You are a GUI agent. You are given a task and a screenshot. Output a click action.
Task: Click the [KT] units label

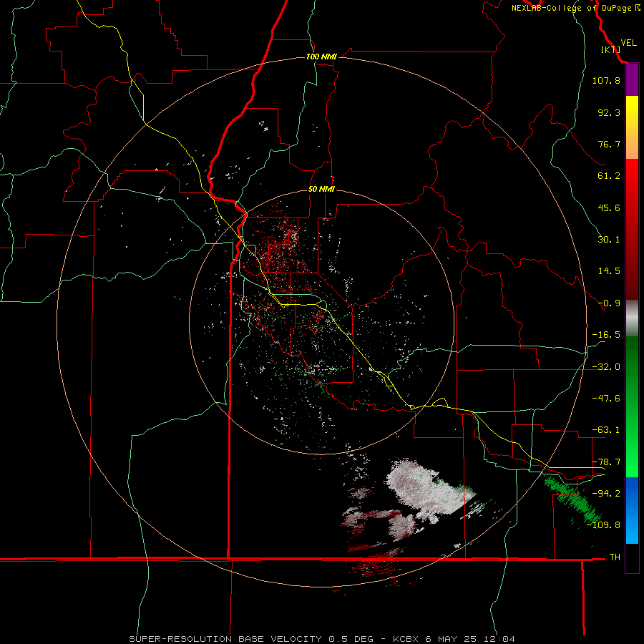(x=610, y=49)
